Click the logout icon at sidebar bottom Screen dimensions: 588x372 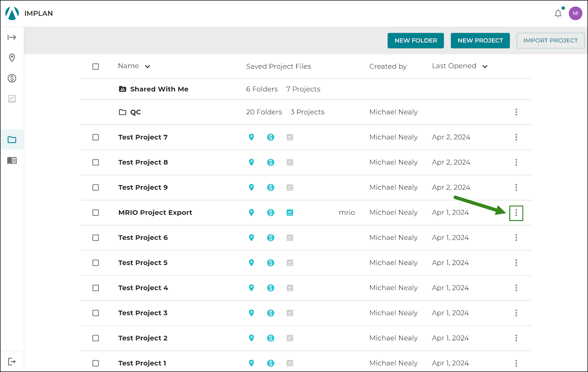[12, 361]
